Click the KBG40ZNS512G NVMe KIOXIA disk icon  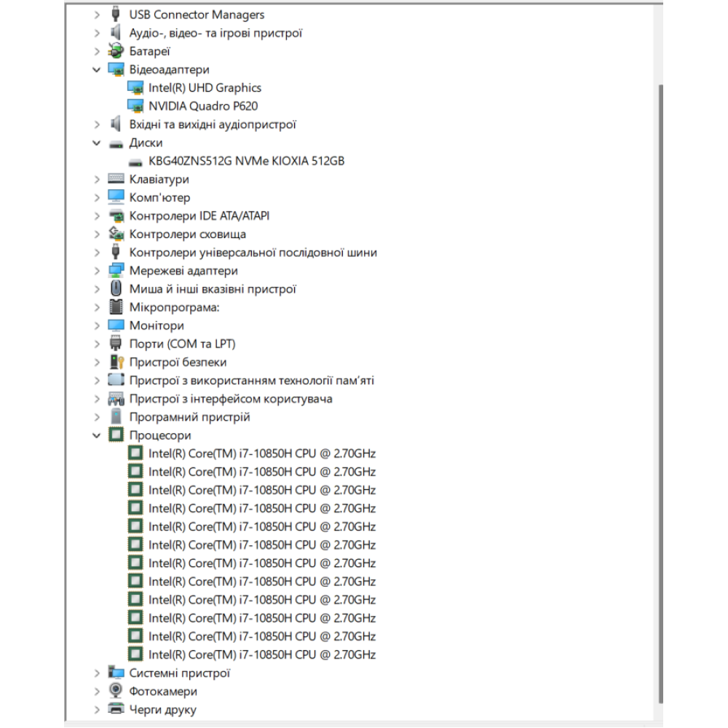click(135, 162)
